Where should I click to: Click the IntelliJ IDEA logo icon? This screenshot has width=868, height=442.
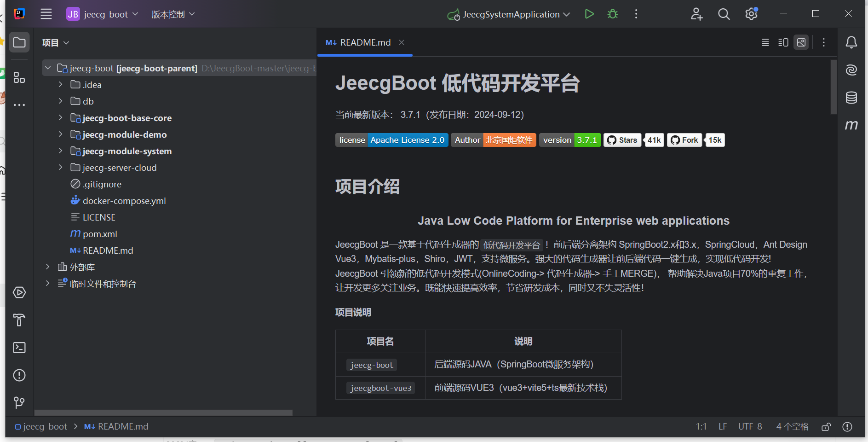pos(19,14)
